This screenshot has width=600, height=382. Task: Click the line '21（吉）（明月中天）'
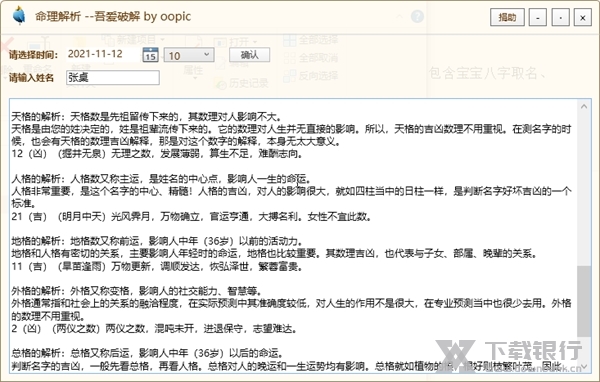pos(191,216)
